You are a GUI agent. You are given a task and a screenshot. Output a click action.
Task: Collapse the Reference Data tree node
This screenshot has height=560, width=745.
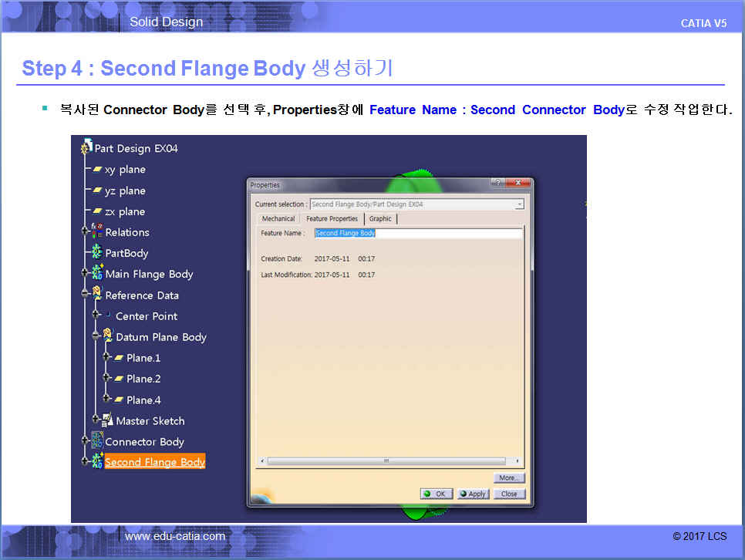point(85,295)
